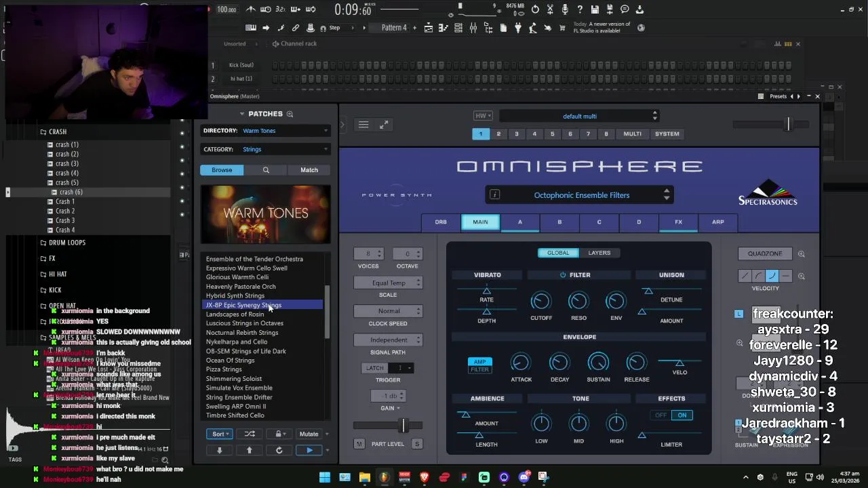This screenshot has width=868, height=488.
Task: Click the down arrow next-patch button
Action: 219,450
